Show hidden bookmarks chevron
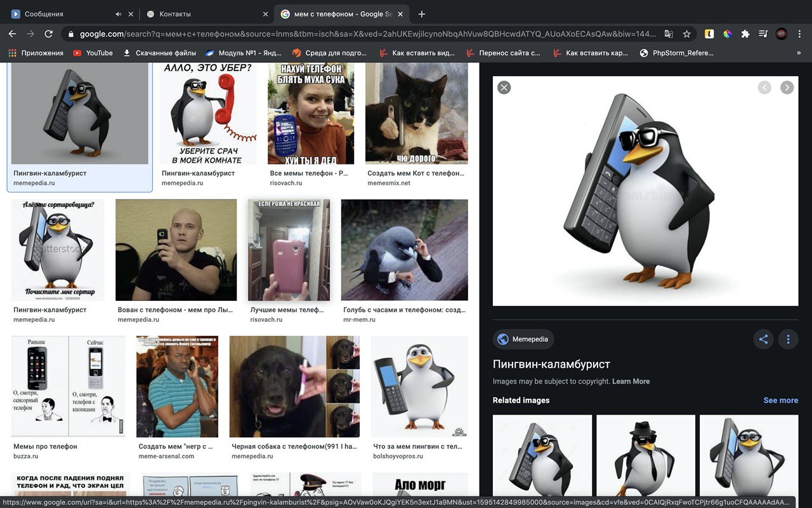This screenshot has width=812, height=508. pyautogui.click(x=799, y=53)
